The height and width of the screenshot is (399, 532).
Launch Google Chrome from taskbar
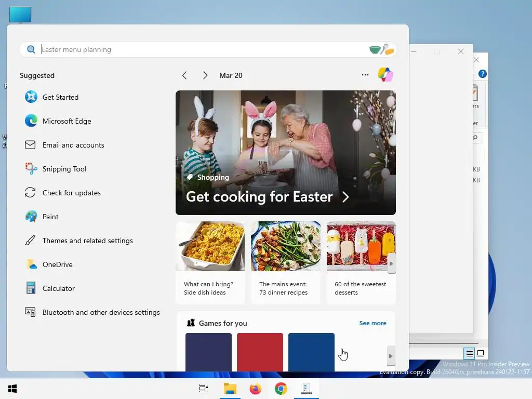coord(281,389)
